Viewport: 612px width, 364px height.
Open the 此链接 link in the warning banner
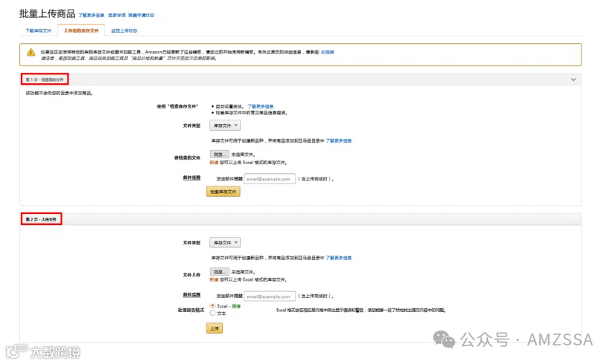pos(328,52)
